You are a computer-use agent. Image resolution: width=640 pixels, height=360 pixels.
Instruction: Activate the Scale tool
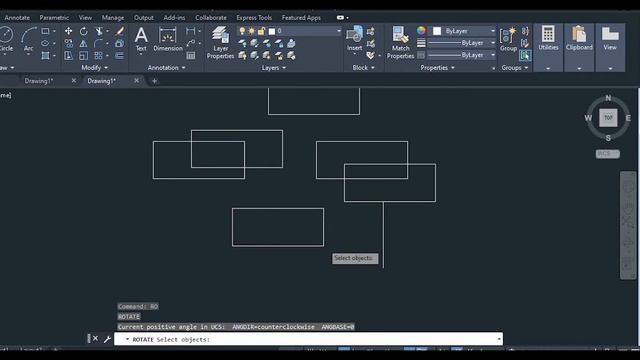pos(84,56)
